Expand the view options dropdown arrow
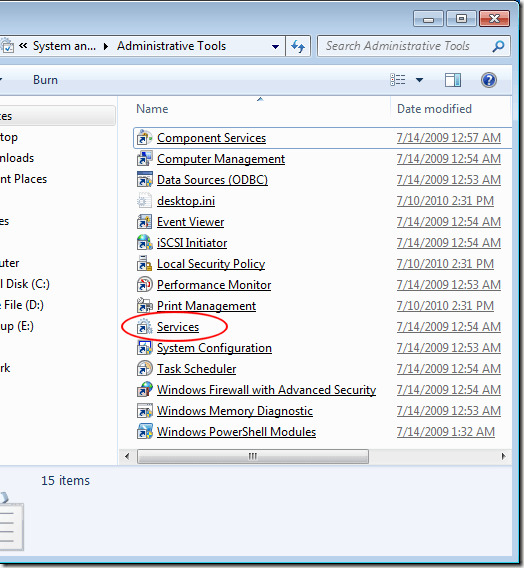 [419, 80]
